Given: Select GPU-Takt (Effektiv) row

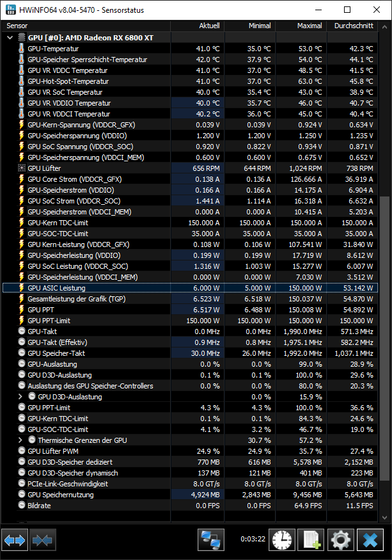Looking at the screenshot, I should pyautogui.click(x=190, y=342).
